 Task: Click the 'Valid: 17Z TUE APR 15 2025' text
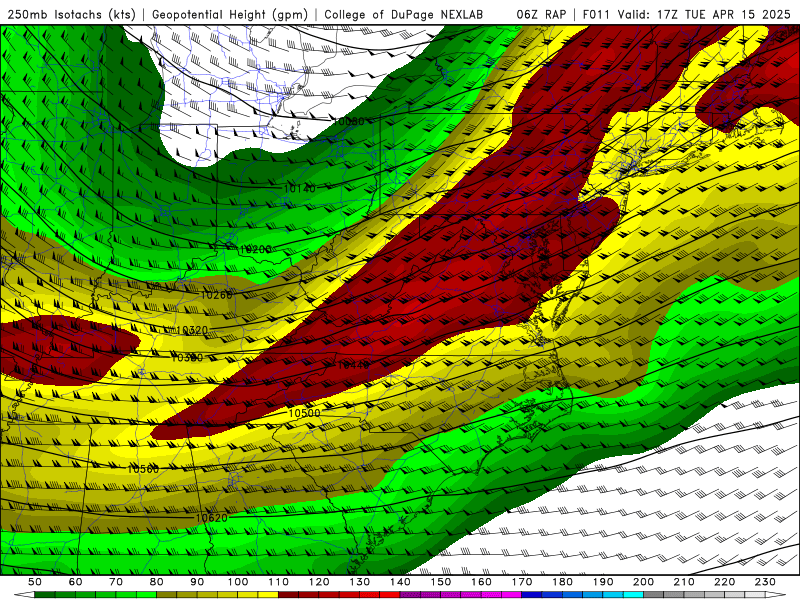tap(704, 15)
